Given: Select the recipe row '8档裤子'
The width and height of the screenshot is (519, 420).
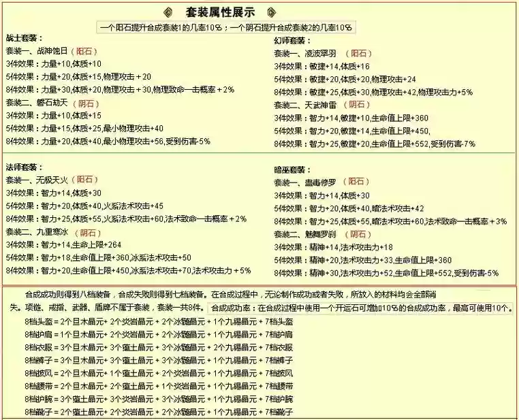Looking at the screenshot, I should (x=159, y=360).
